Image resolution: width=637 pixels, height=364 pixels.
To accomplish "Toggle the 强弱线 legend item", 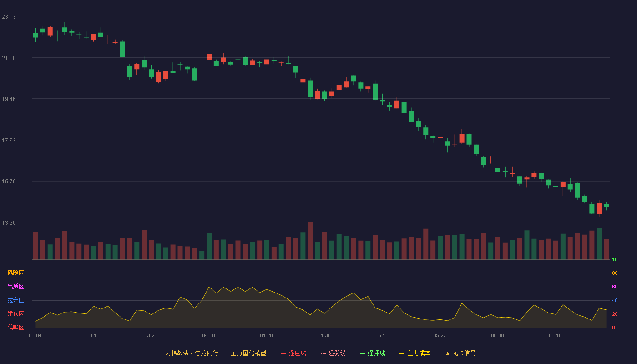I will click(x=333, y=353).
